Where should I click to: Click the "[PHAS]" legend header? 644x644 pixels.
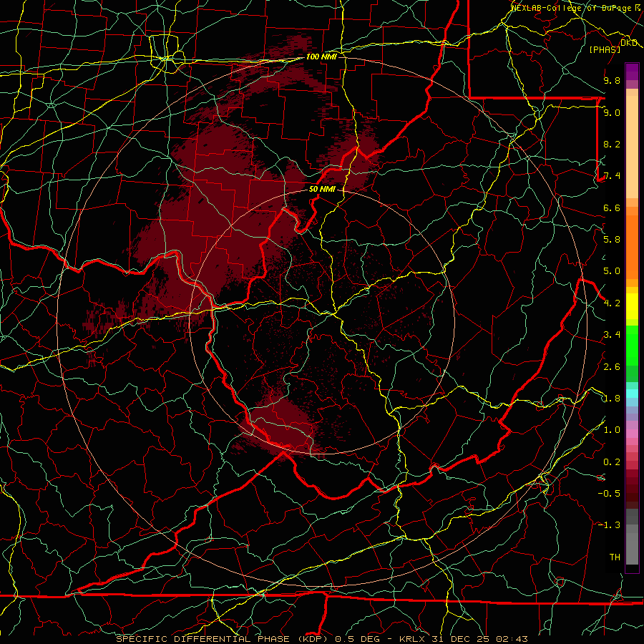click(605, 50)
